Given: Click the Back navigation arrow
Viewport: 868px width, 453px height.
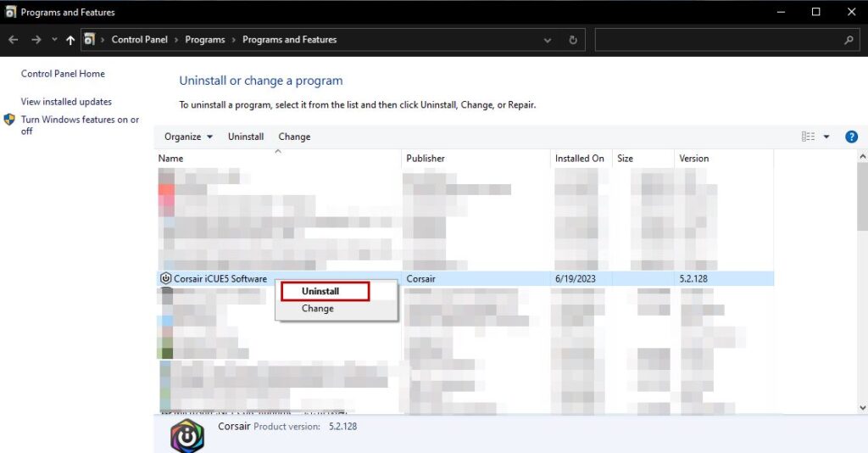Looking at the screenshot, I should [x=14, y=40].
